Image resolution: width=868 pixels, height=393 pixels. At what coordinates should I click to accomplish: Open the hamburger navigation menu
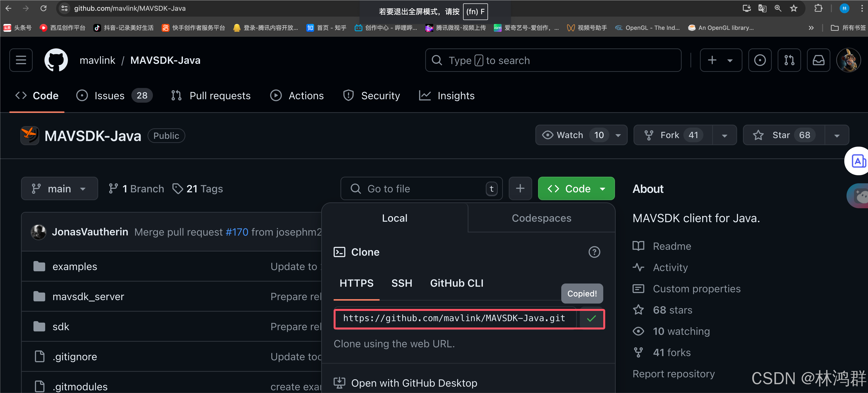[21, 60]
